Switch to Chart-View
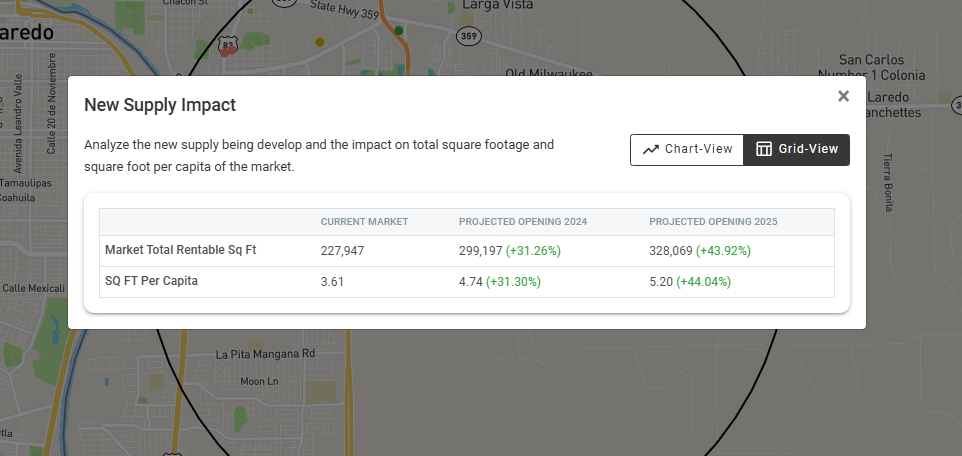Screen dimensions: 962x456 point(687,149)
